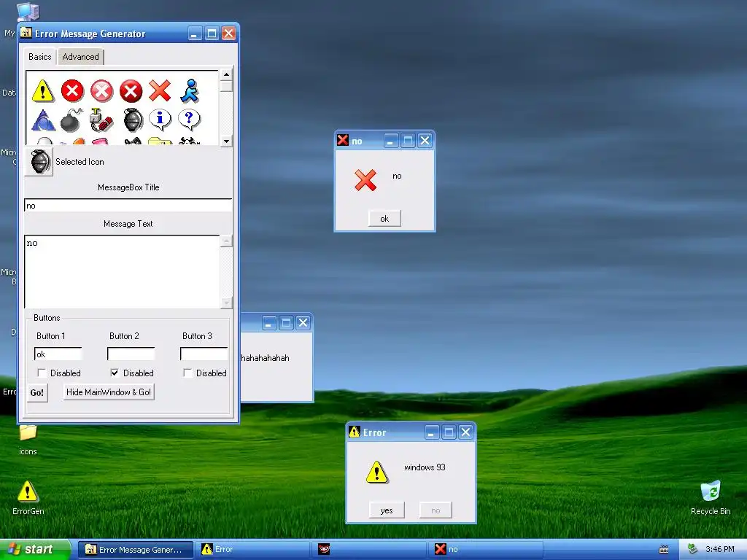Open the ErrorGen desktop shortcut
747x560 pixels.
tap(28, 498)
